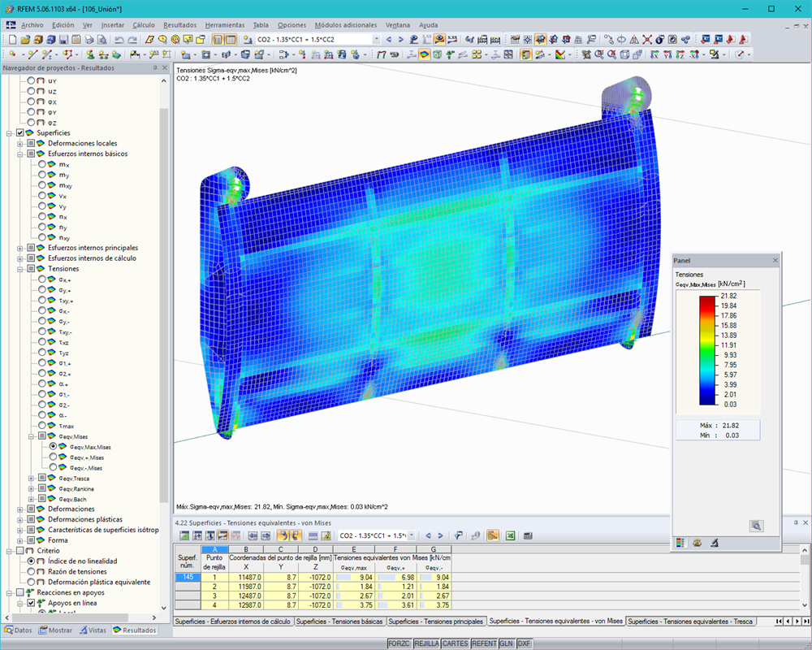Switch to Superficies - Tensiones básicas tab
Viewport: 812px width, 650px height.
point(339,621)
